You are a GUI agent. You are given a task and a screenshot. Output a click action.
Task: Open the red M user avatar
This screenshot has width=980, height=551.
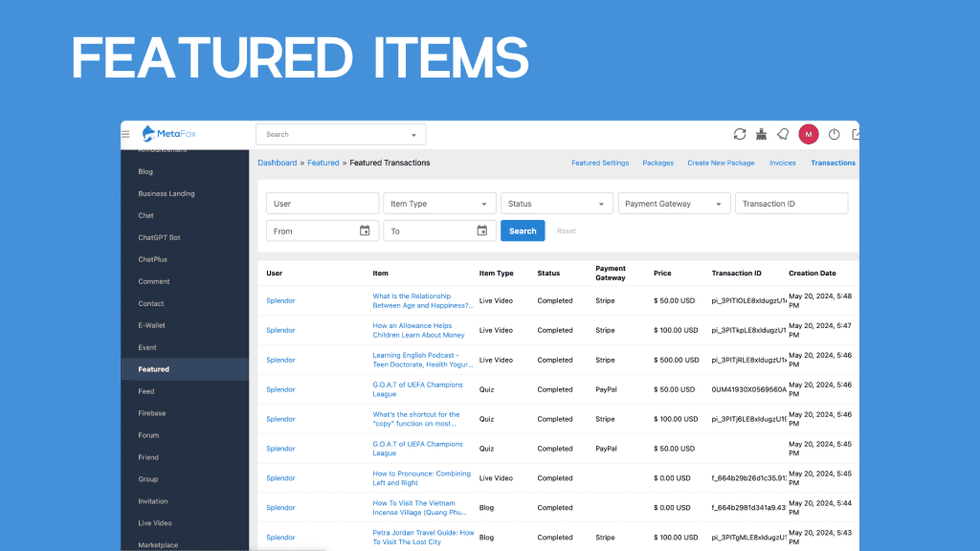[808, 135]
